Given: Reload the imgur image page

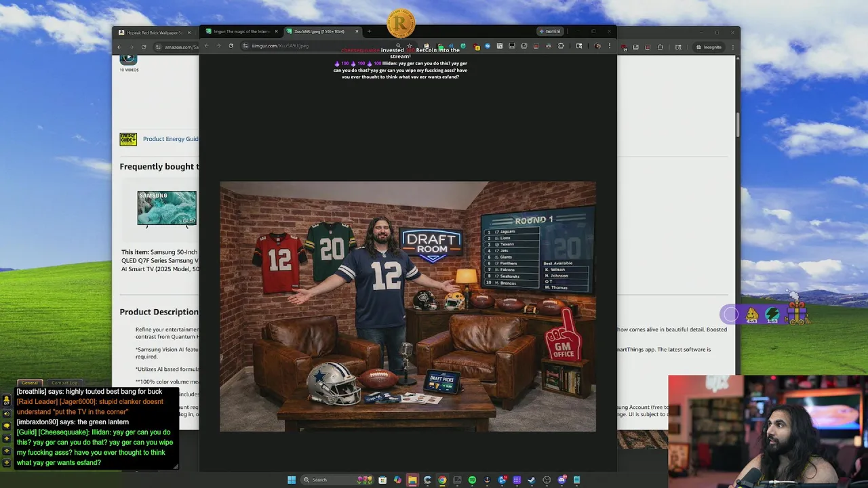Looking at the screenshot, I should [231, 46].
